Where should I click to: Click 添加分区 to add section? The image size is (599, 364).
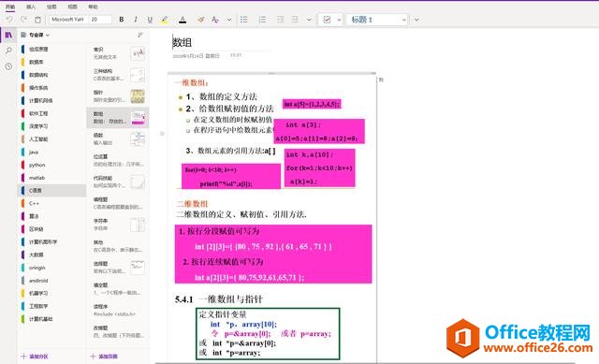point(35,357)
